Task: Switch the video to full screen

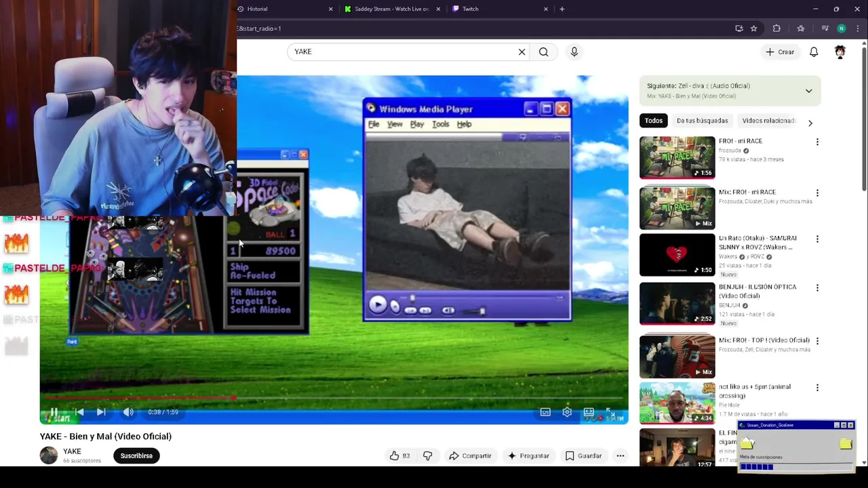Action: (x=610, y=412)
